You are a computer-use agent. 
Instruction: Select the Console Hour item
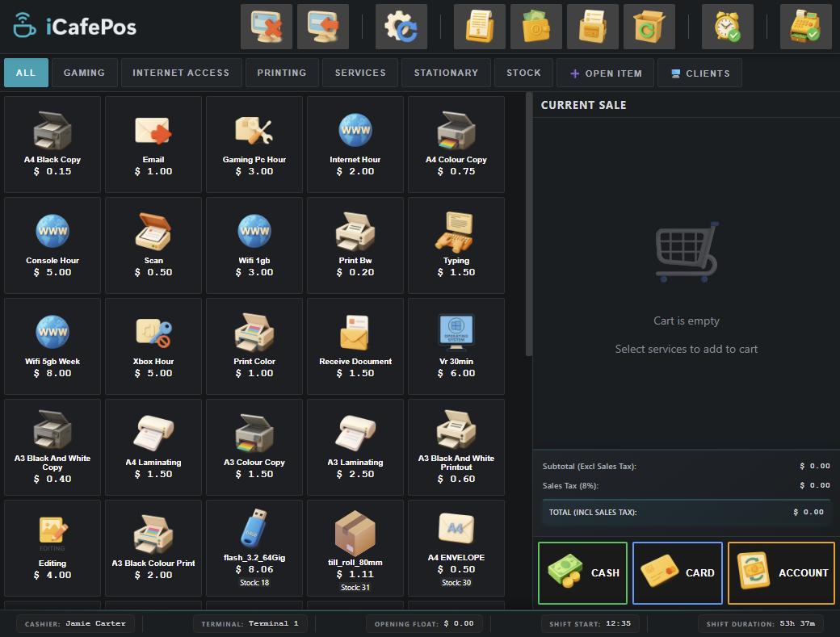[52, 245]
